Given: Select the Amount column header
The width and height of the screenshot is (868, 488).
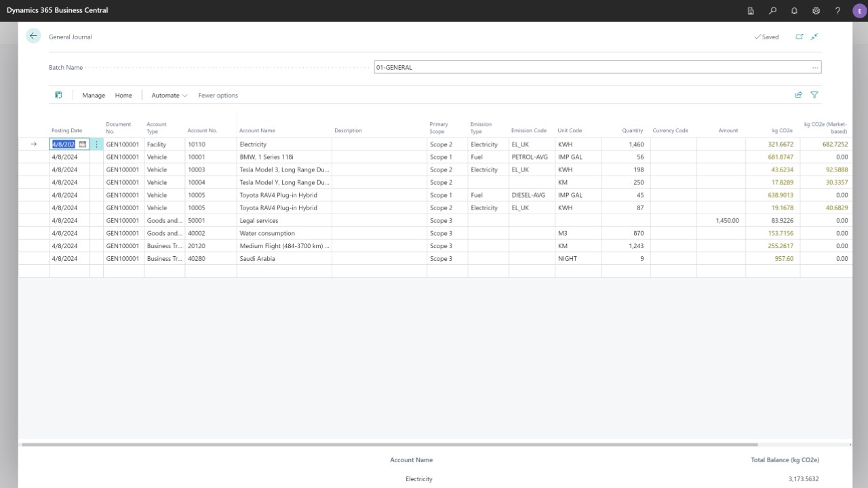Looking at the screenshot, I should point(728,131).
